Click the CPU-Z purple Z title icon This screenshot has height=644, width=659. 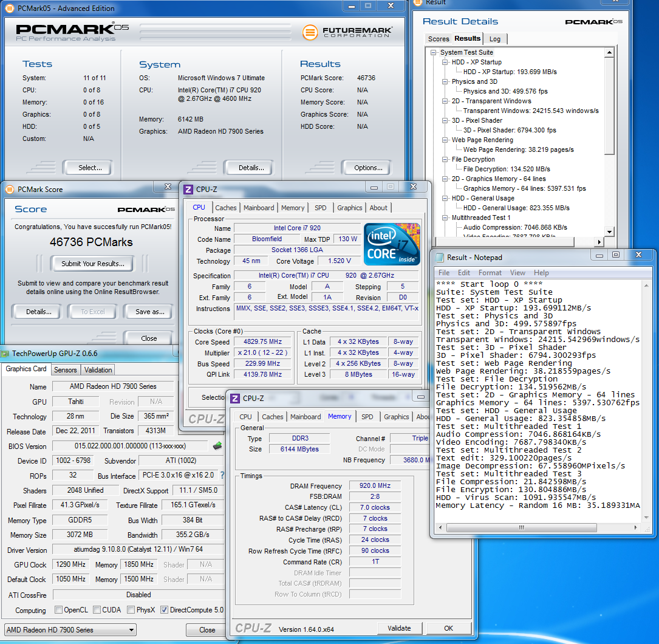(x=188, y=190)
